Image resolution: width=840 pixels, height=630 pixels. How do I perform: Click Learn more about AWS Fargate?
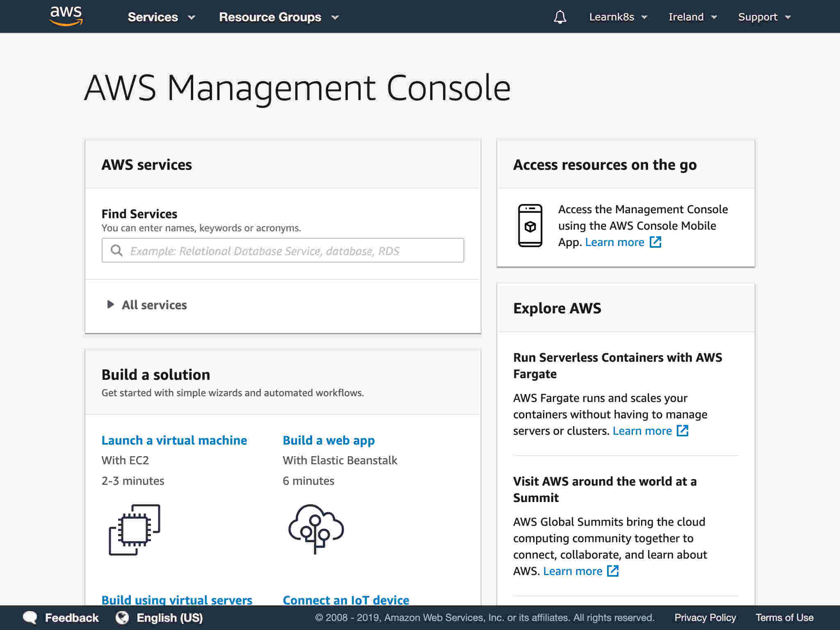click(642, 431)
